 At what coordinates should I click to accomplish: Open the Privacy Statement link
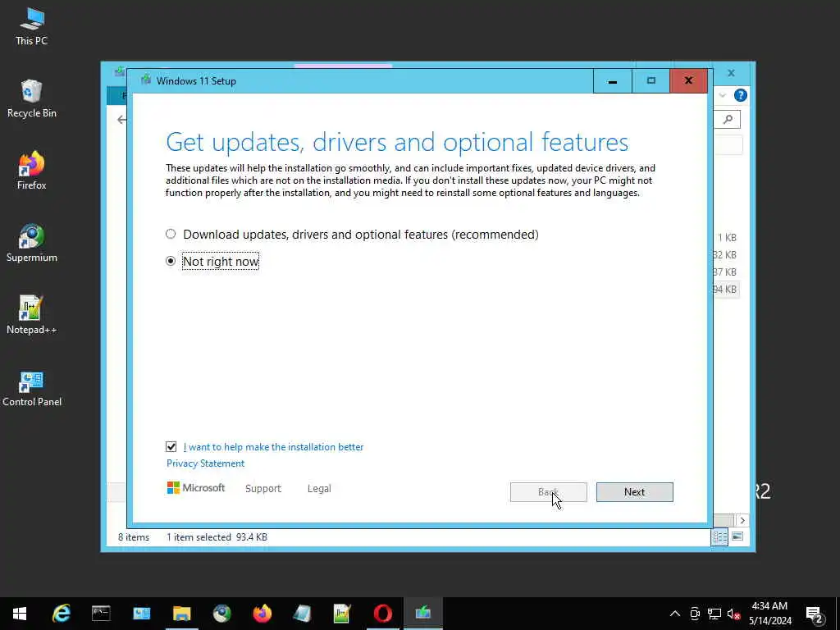point(205,463)
